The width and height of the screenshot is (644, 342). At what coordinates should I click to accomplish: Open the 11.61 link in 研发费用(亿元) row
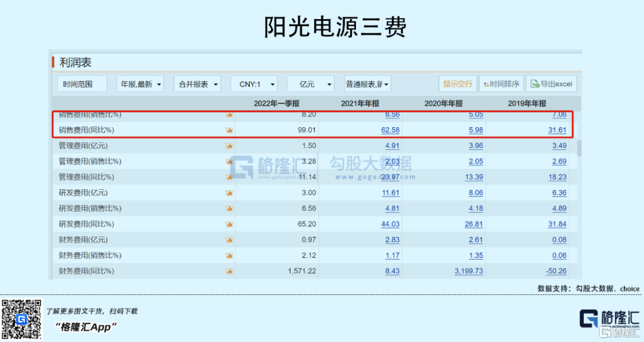pyautogui.click(x=391, y=193)
